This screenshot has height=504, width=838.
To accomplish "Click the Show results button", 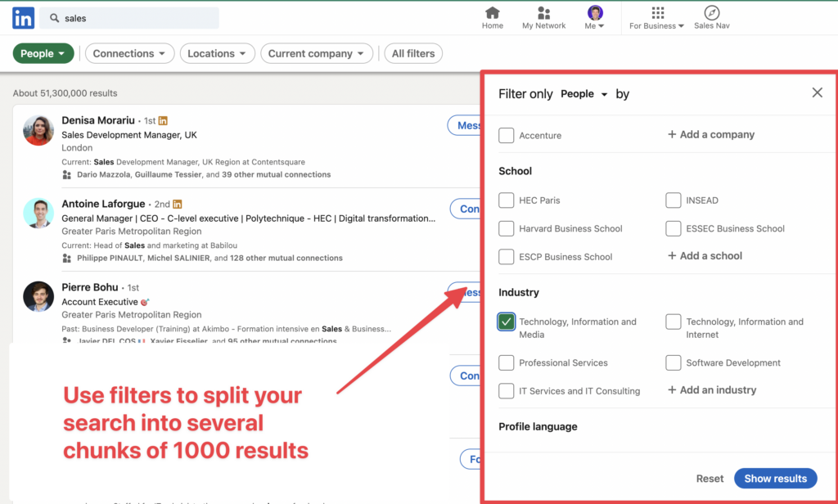I will point(776,479).
